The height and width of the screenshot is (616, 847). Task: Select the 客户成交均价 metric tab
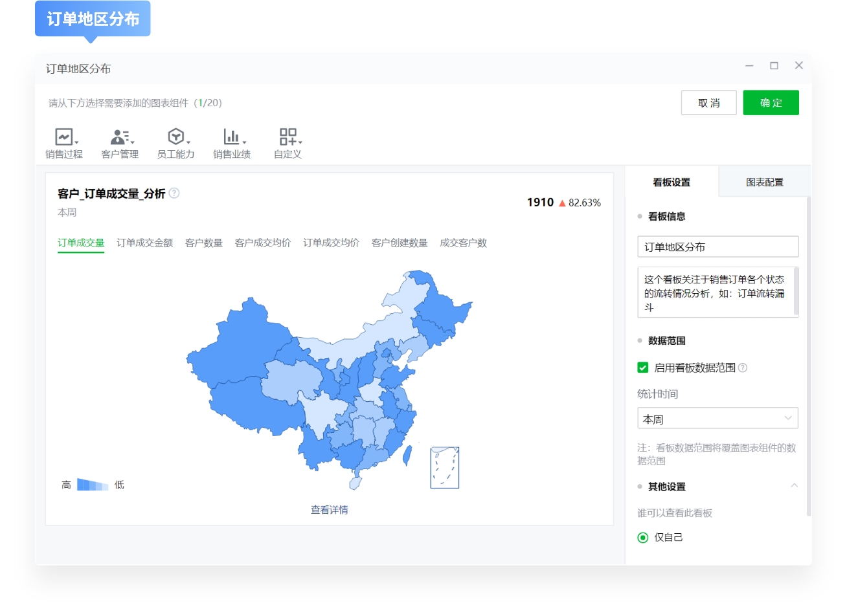click(263, 243)
